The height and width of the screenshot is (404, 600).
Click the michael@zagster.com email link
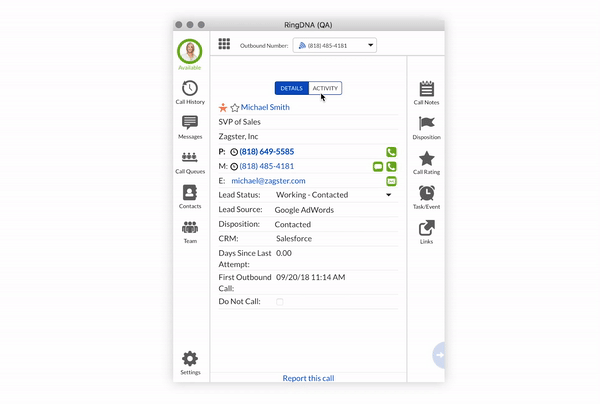pos(268,181)
